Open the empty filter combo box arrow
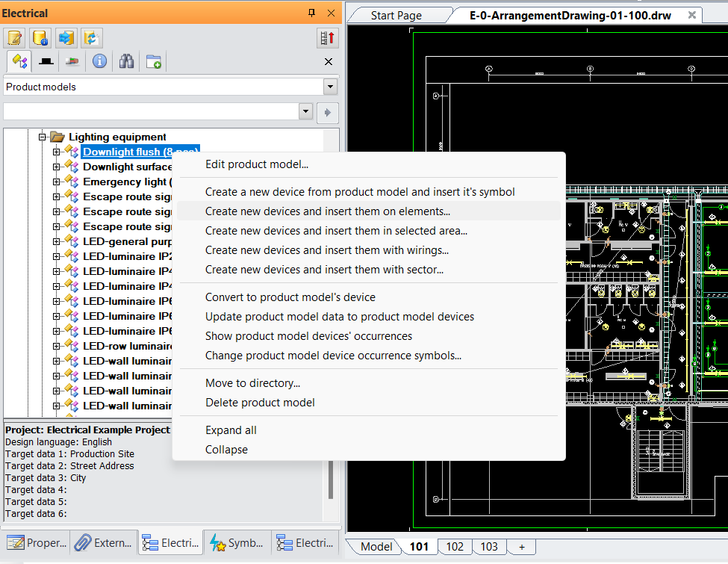 305,111
